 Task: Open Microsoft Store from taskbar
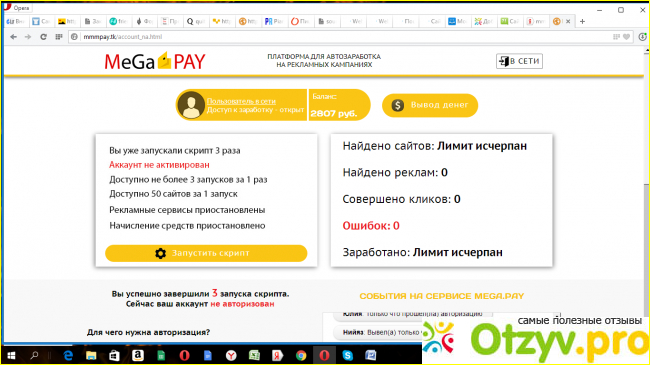coord(114,355)
